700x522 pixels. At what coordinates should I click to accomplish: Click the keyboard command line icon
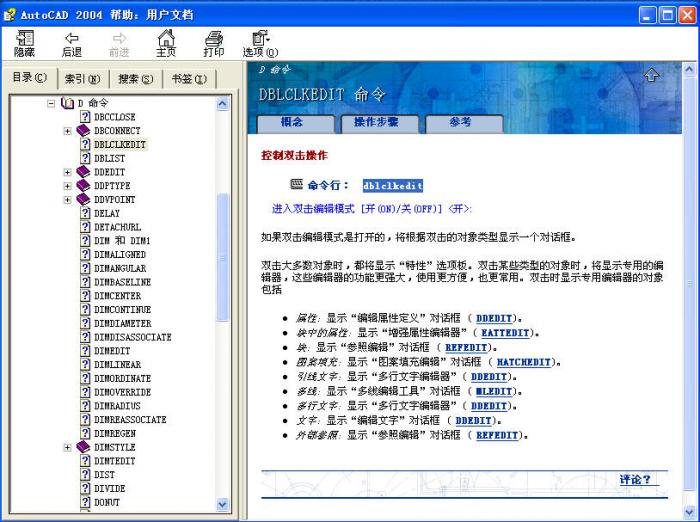296,185
